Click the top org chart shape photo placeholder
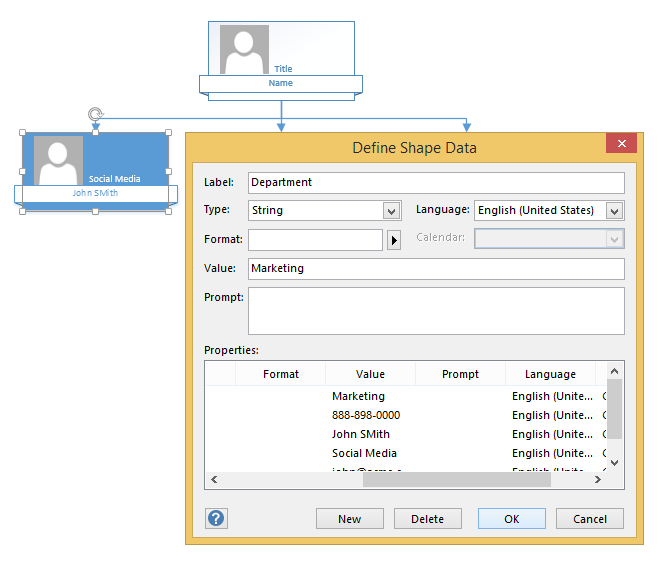 245,50
